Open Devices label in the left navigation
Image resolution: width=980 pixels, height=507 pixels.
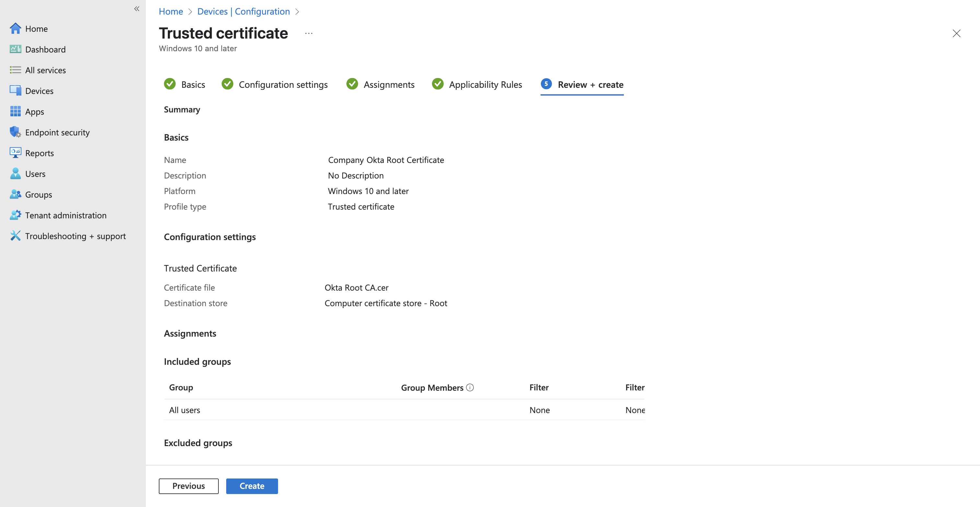pos(39,91)
